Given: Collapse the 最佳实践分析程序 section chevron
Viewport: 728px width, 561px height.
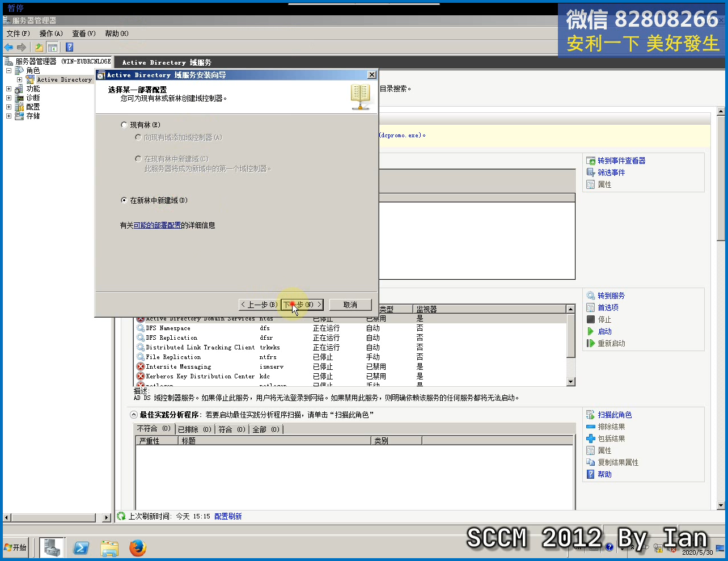Looking at the screenshot, I should (134, 415).
